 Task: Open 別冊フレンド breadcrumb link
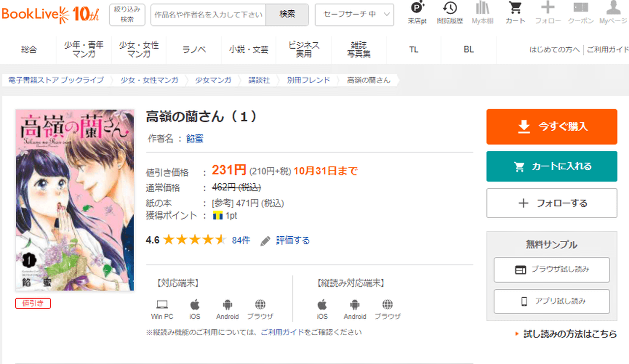[x=309, y=80]
